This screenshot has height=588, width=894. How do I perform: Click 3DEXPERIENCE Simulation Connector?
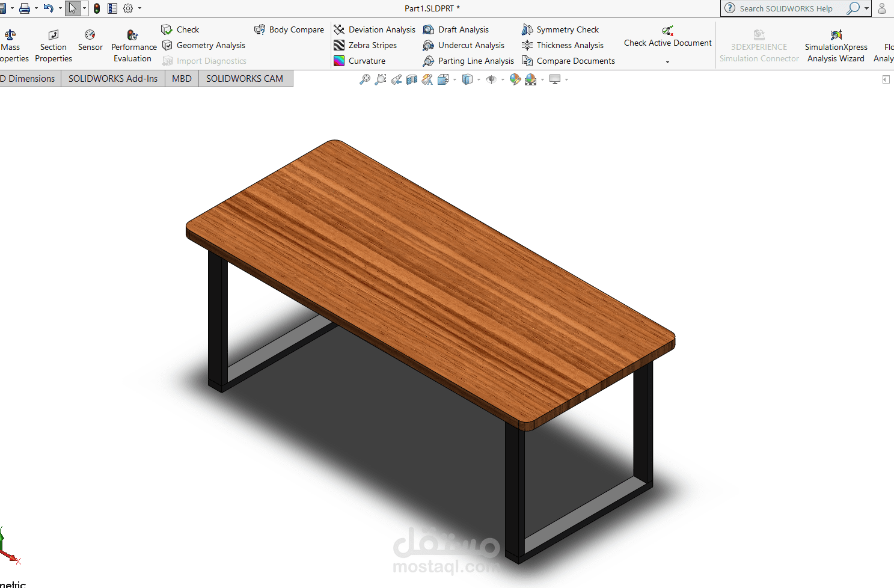click(x=759, y=46)
